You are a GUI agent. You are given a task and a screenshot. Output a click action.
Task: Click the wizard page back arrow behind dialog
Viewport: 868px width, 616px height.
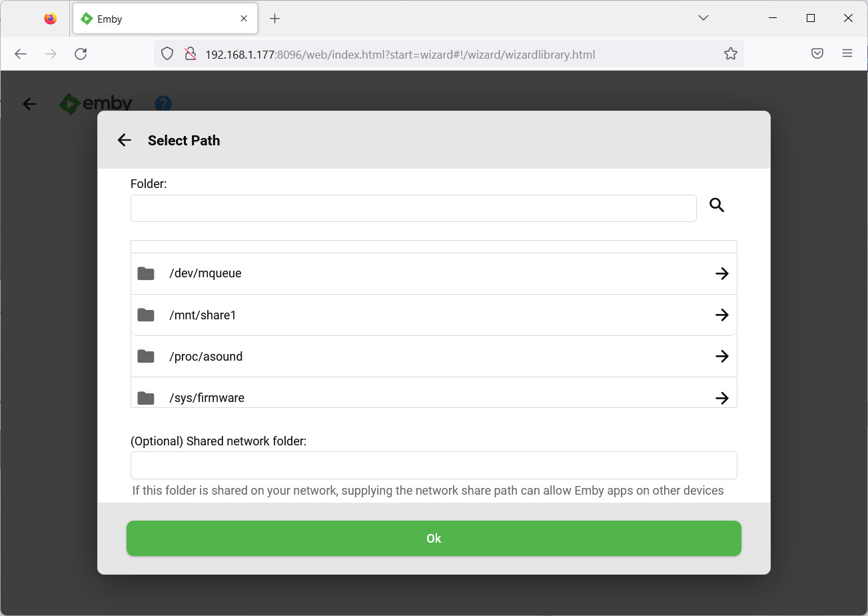tap(29, 103)
